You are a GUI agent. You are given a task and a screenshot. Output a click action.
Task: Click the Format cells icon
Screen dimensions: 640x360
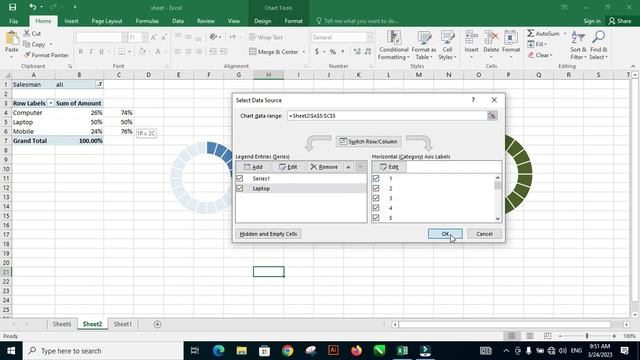coord(511,38)
